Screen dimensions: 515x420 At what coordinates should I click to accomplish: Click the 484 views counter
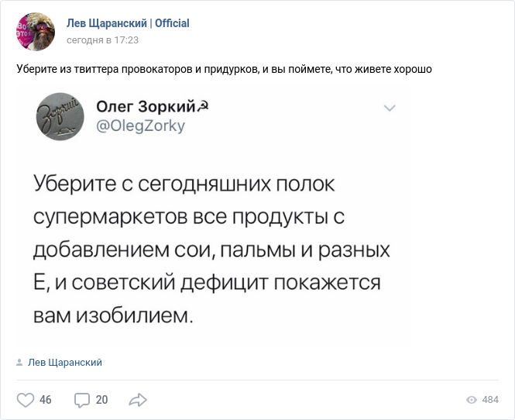(490, 400)
